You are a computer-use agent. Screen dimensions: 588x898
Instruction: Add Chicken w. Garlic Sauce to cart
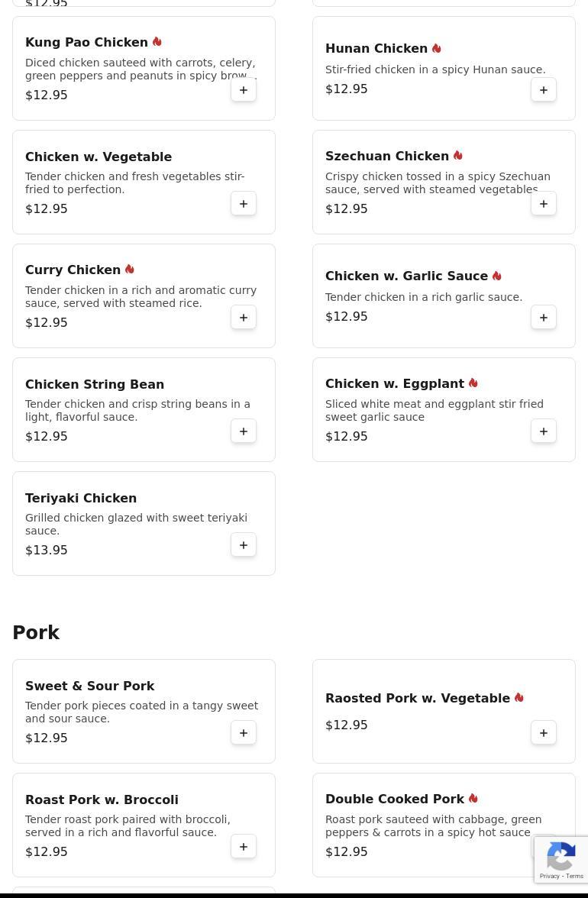[x=544, y=318]
